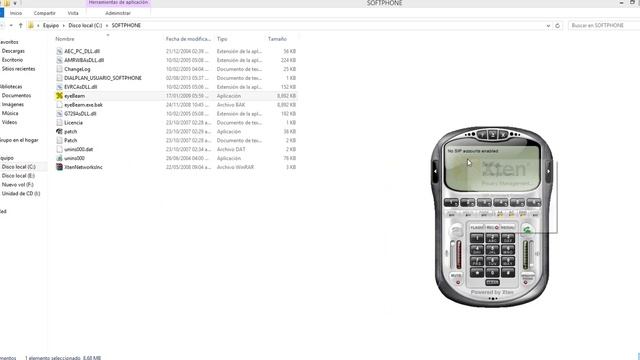Open address bar history dropdown
The image size is (640, 360).
point(548,25)
